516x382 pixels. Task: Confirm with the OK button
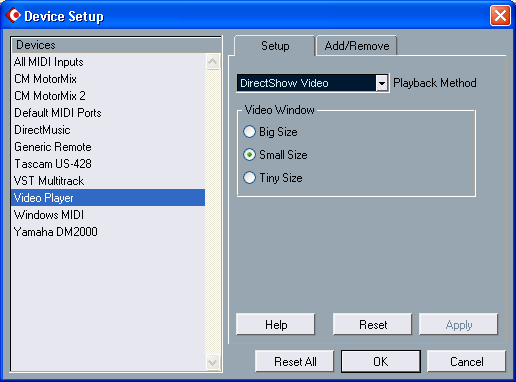[x=381, y=361]
